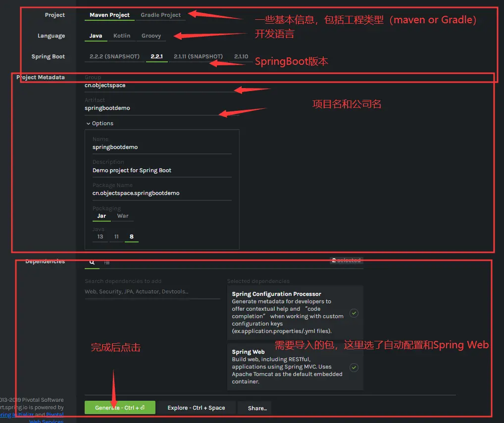Screen dimensions: 504x423
Task: Switch to dependency search tab icon
Action: point(92,262)
